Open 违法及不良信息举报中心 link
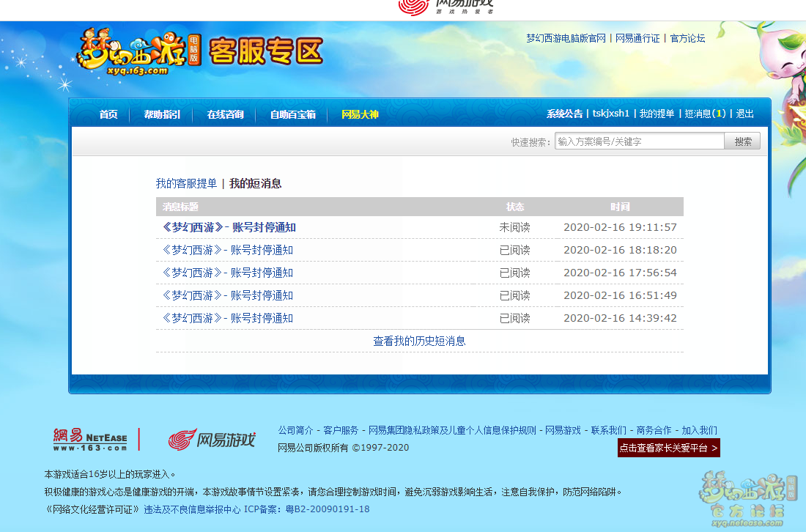Image resolution: width=806 pixels, height=532 pixels. coord(192,509)
